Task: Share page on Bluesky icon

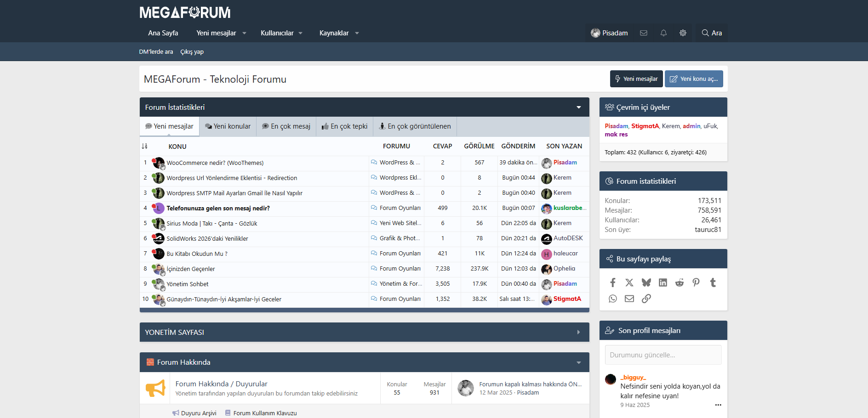Action: click(x=646, y=282)
